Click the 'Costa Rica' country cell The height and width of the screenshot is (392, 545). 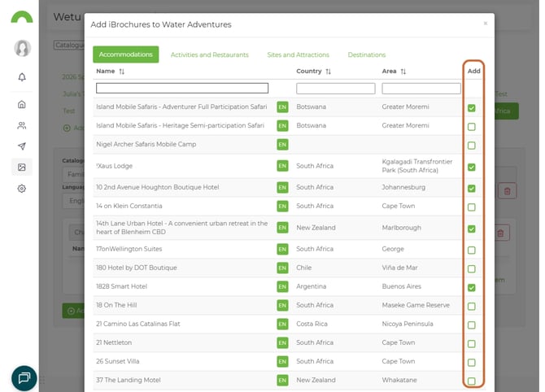click(x=312, y=324)
